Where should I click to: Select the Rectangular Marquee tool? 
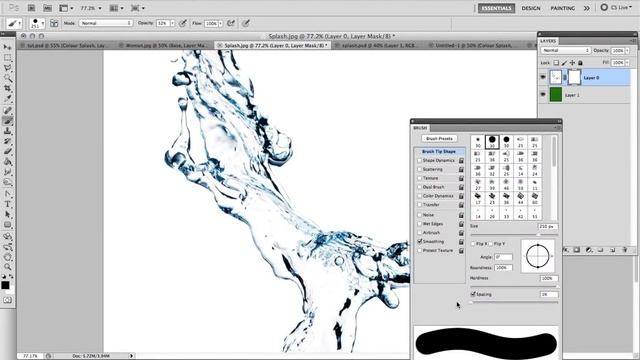(x=7, y=58)
